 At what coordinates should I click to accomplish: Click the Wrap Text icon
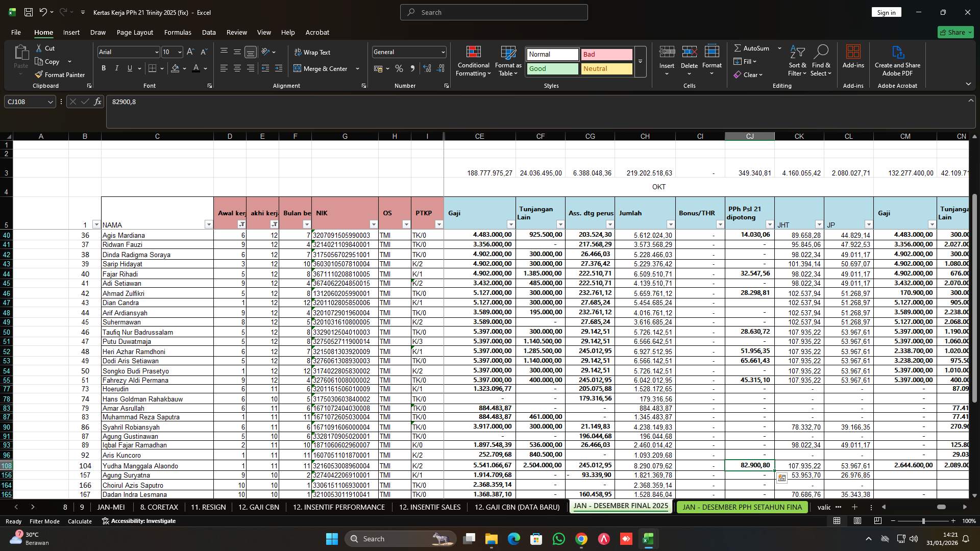coord(298,52)
